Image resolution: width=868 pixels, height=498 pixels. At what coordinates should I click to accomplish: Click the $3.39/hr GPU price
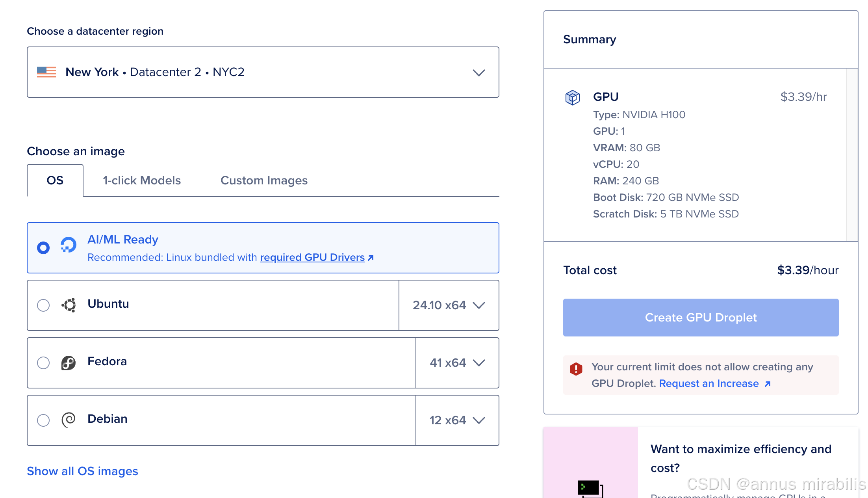tap(803, 97)
